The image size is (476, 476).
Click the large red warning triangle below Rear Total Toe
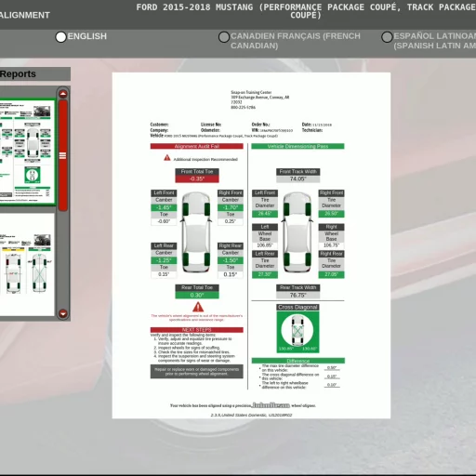coord(198,307)
